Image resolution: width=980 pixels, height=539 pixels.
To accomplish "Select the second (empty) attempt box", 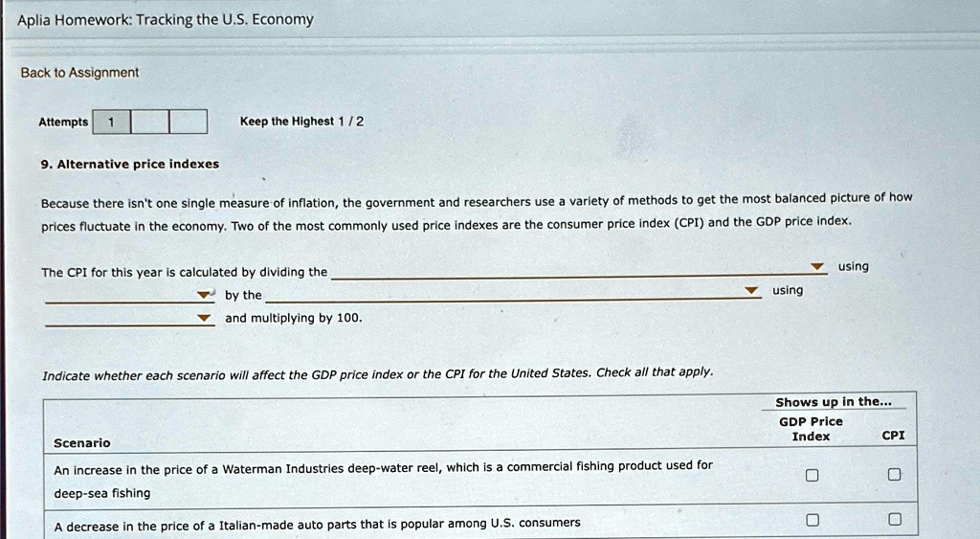I will click(149, 122).
